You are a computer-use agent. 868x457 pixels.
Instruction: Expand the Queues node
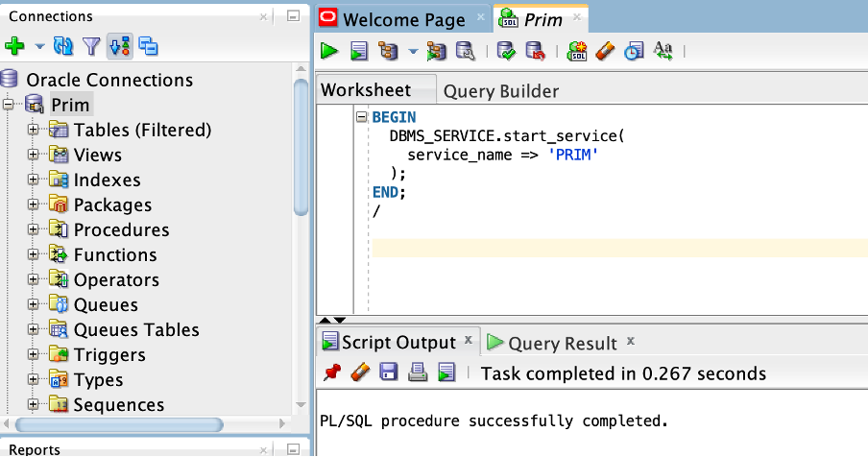(34, 304)
